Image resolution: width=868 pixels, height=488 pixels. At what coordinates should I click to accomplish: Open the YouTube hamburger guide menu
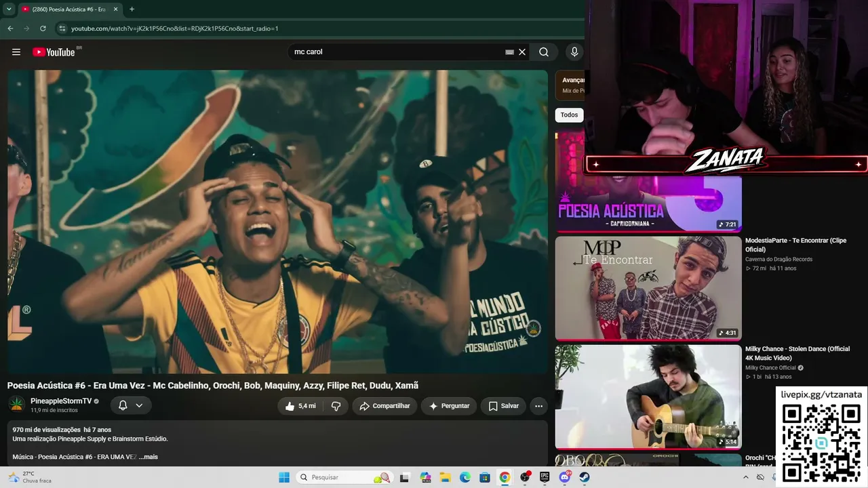pos(16,52)
